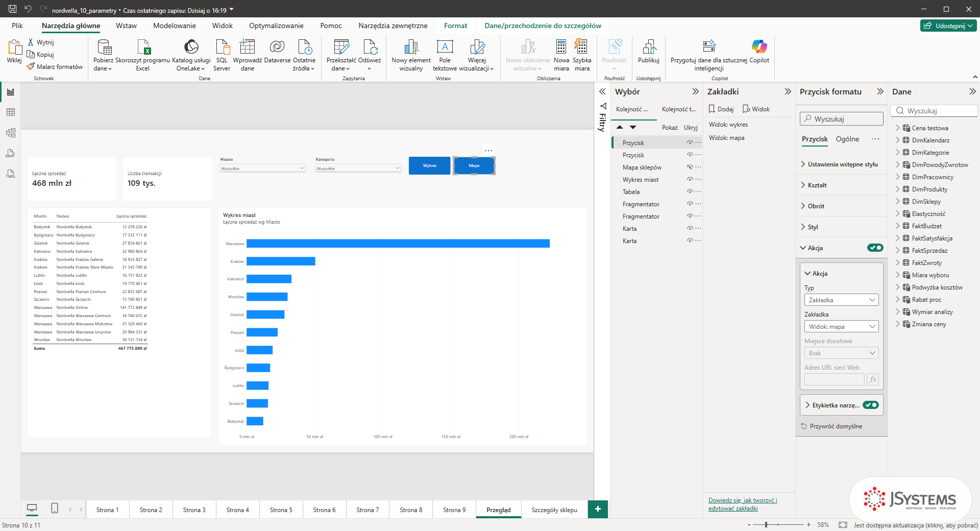
Task: Open the DAX query view icon
Action: click(11, 153)
